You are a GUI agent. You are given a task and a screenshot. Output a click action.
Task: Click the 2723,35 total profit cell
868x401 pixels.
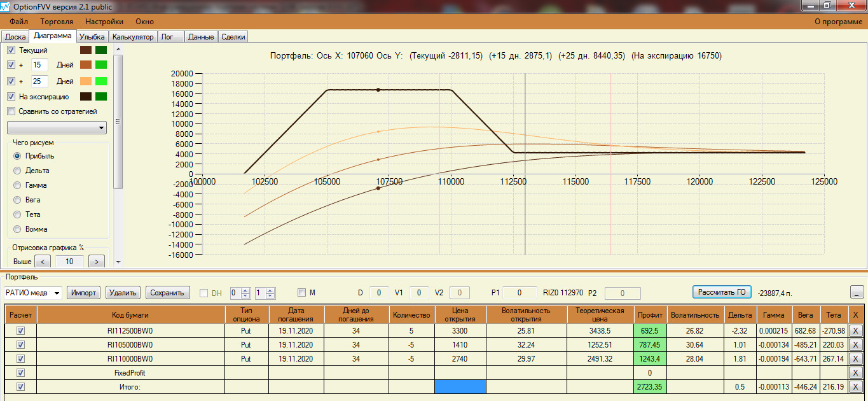650,386
